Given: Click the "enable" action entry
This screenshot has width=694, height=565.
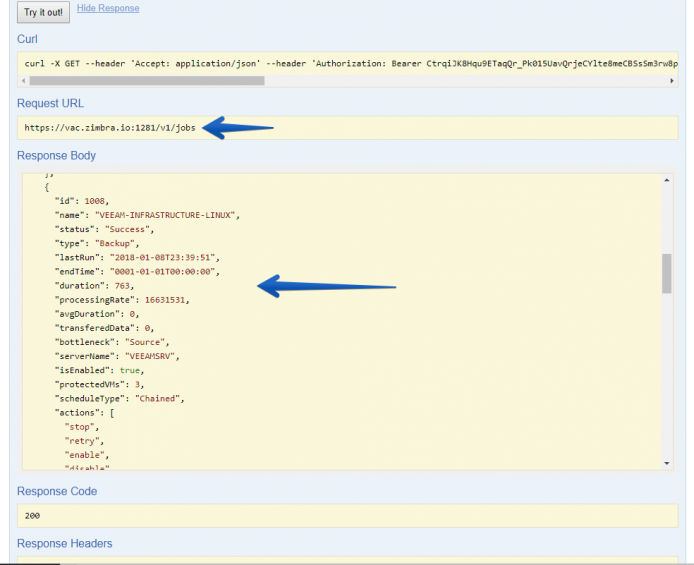Looking at the screenshot, I should [85, 455].
